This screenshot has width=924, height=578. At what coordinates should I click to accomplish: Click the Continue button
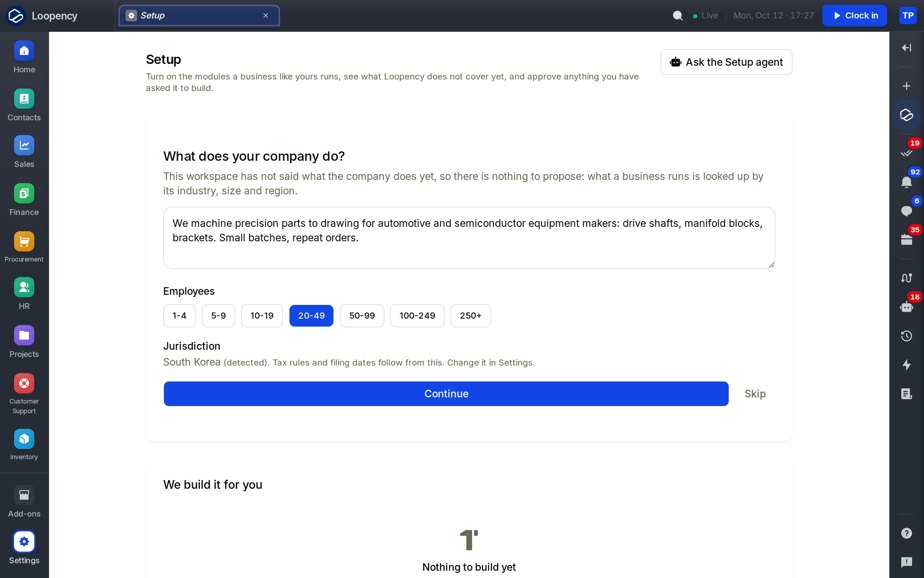[446, 394]
